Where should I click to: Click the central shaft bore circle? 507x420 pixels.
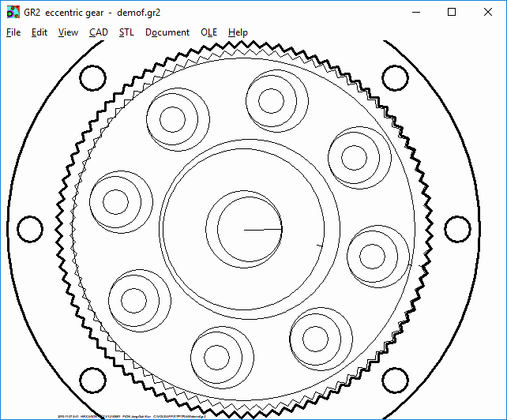pos(250,230)
